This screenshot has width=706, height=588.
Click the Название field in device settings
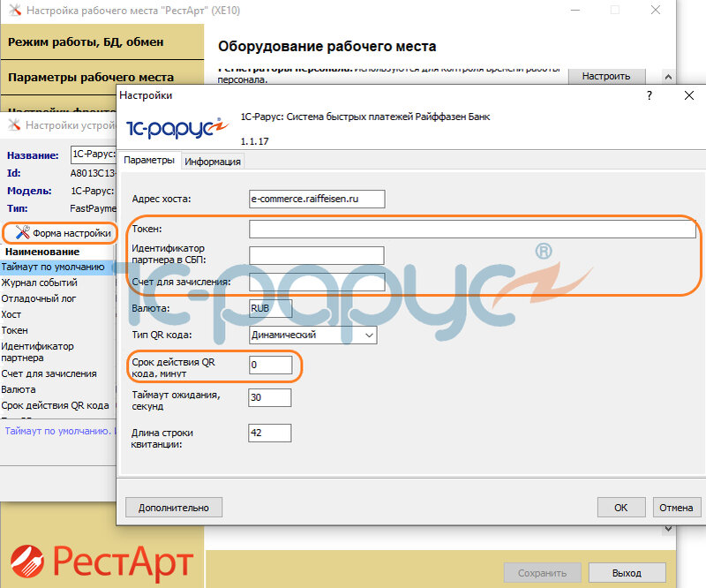(94, 155)
